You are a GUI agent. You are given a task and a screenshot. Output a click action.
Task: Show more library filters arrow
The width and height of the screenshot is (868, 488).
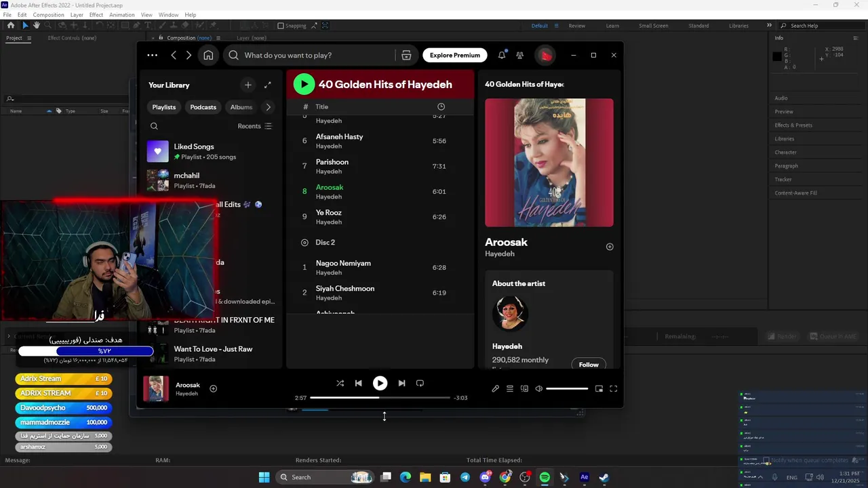coord(268,107)
